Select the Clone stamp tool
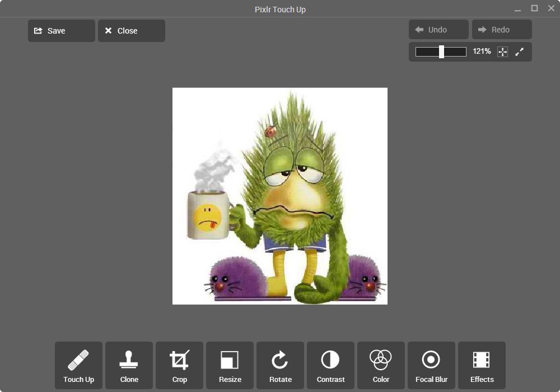 click(129, 365)
